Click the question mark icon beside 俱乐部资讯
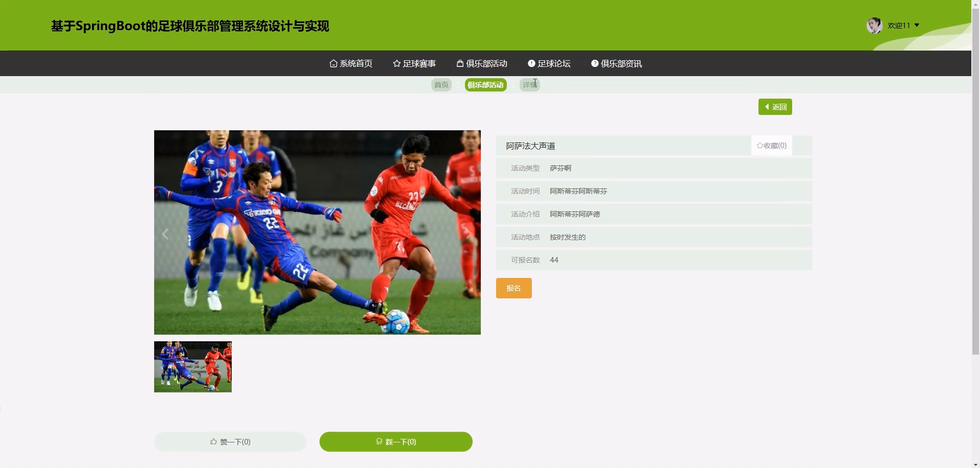The image size is (980, 468). [x=594, y=64]
